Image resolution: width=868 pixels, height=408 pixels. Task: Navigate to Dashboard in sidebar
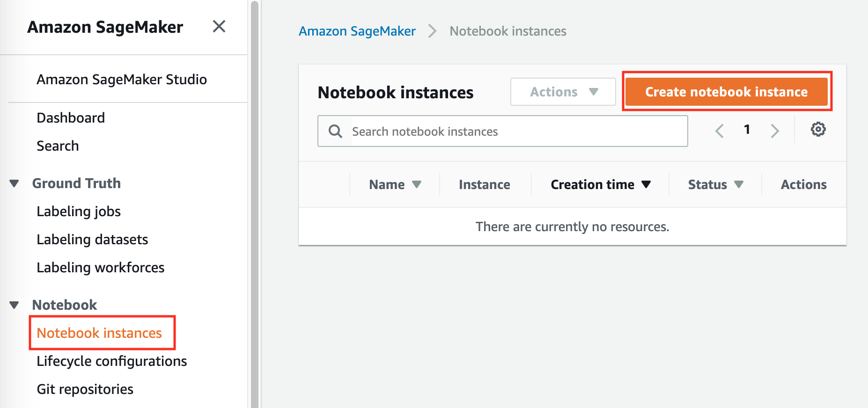point(71,118)
